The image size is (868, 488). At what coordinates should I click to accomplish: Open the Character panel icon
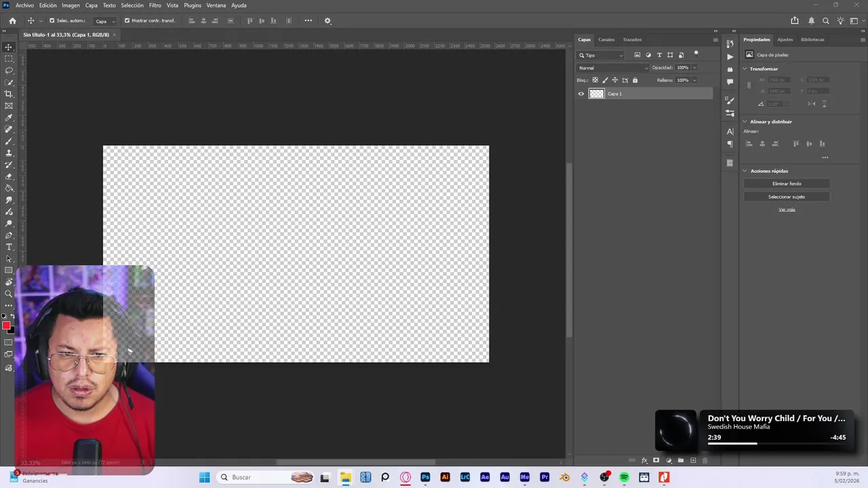click(x=730, y=131)
